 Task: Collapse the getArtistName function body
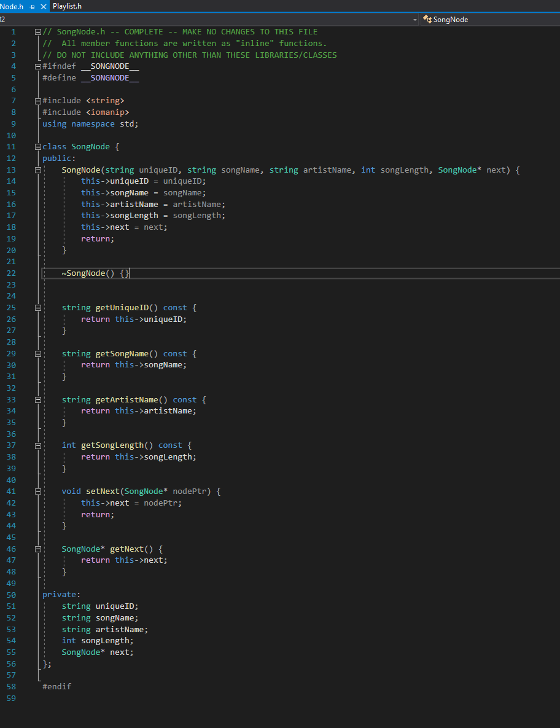coord(37,399)
